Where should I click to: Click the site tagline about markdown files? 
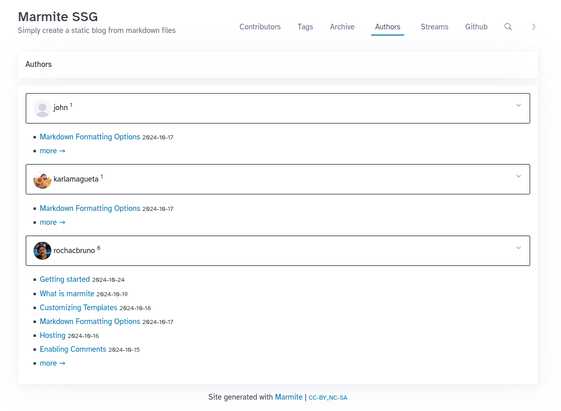point(97,30)
